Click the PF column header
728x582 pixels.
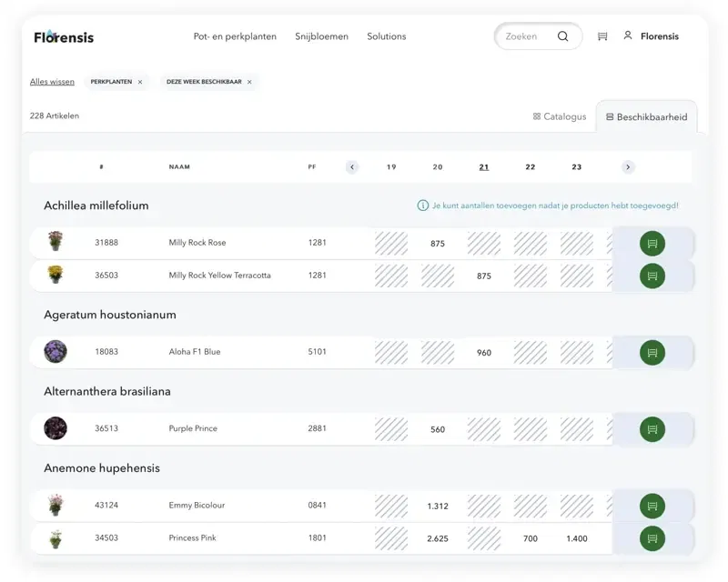tap(312, 167)
